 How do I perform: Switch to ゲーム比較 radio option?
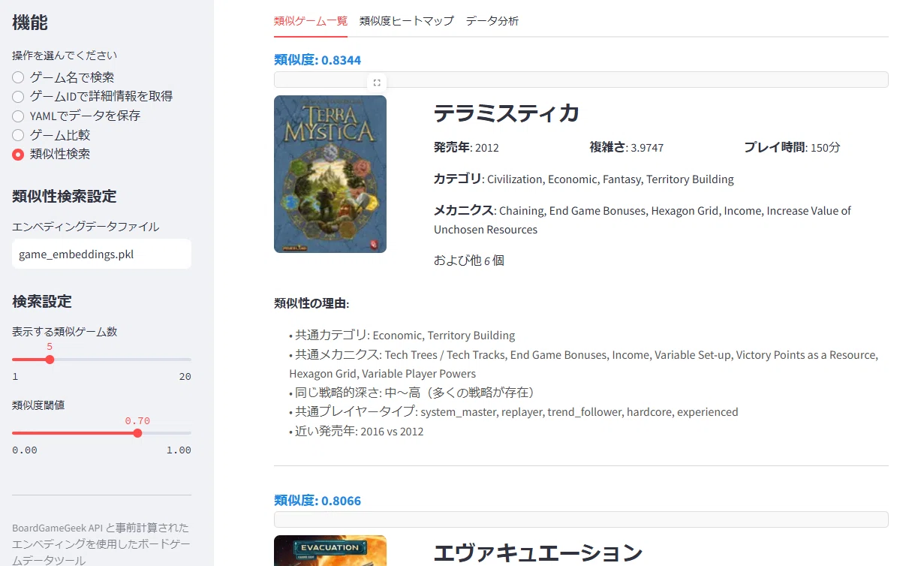pos(51,135)
